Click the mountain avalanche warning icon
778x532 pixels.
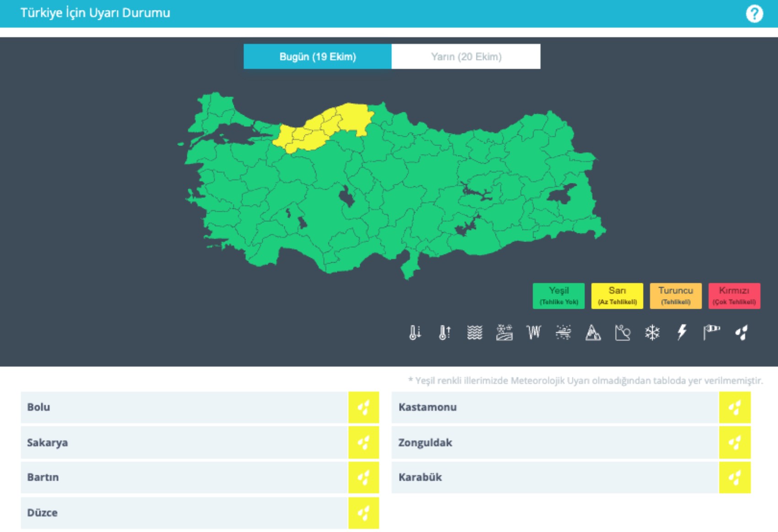coord(593,333)
